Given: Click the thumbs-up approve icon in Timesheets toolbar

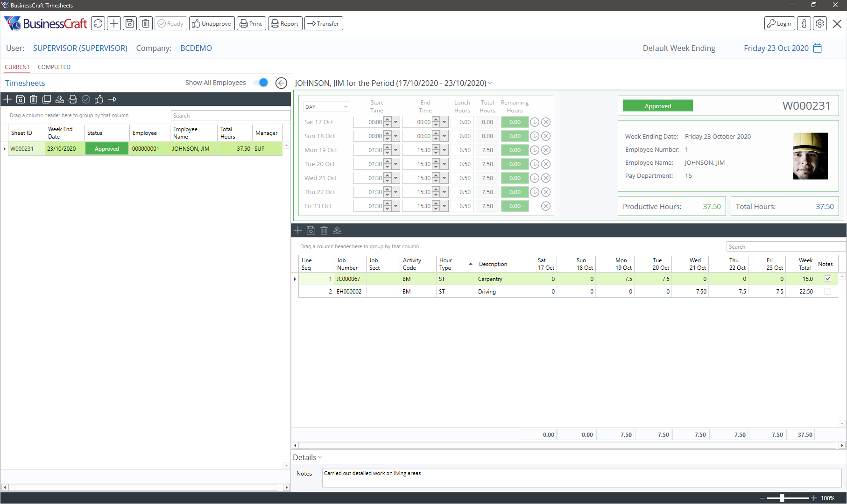Looking at the screenshot, I should click(x=99, y=99).
